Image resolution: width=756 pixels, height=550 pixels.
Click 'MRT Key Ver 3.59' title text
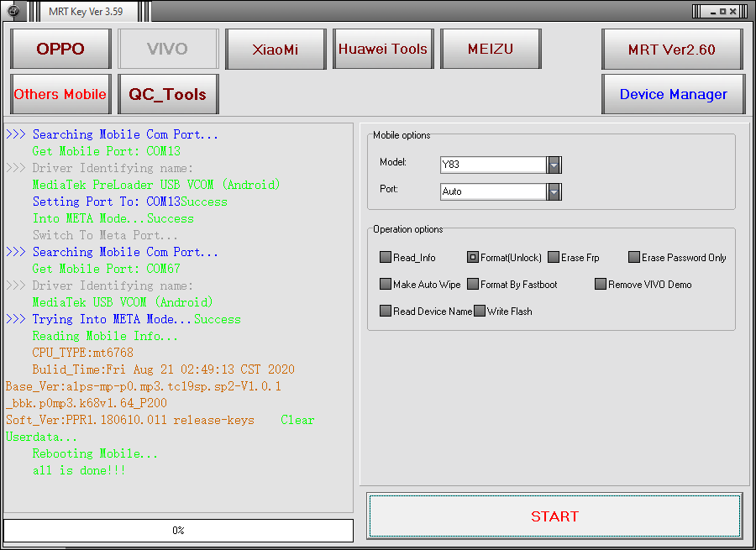pos(86,12)
